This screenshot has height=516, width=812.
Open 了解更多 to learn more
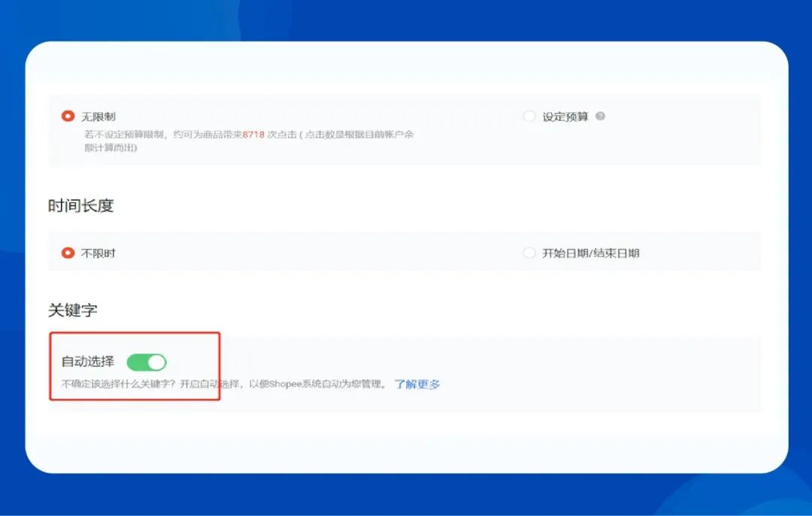(418, 384)
